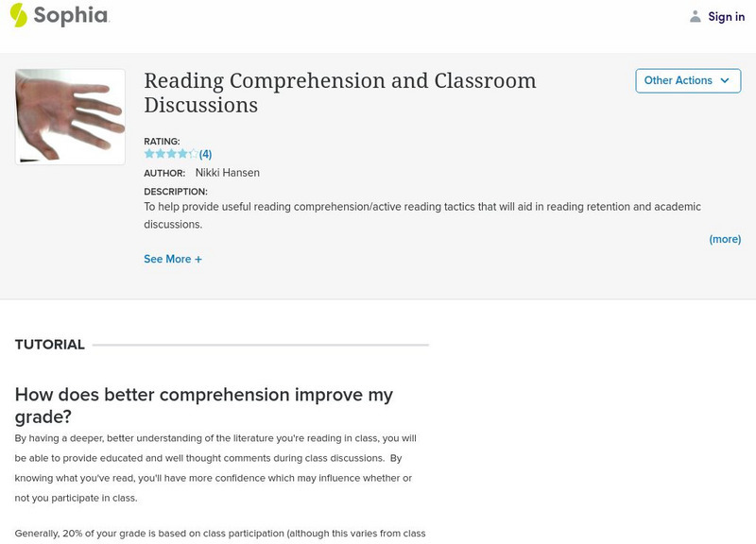This screenshot has width=756, height=544.
Task: Expand description with the (more) link
Action: [725, 240]
